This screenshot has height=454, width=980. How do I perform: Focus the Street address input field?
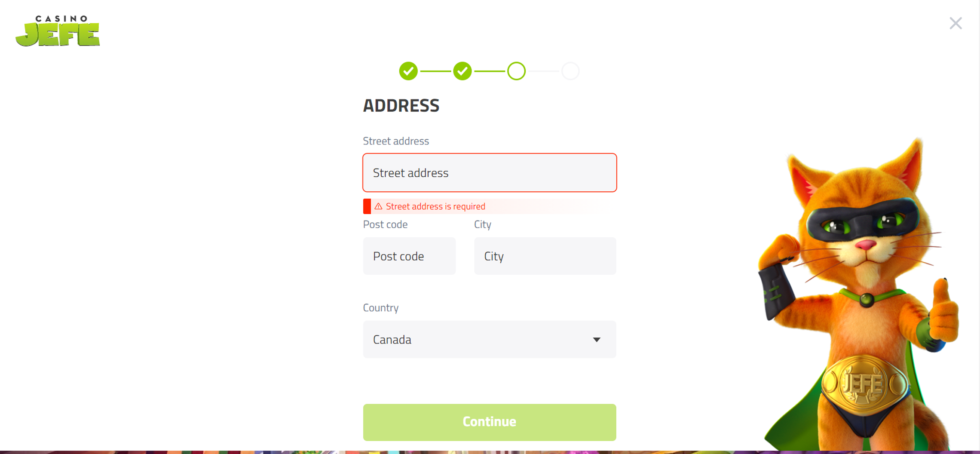[490, 172]
